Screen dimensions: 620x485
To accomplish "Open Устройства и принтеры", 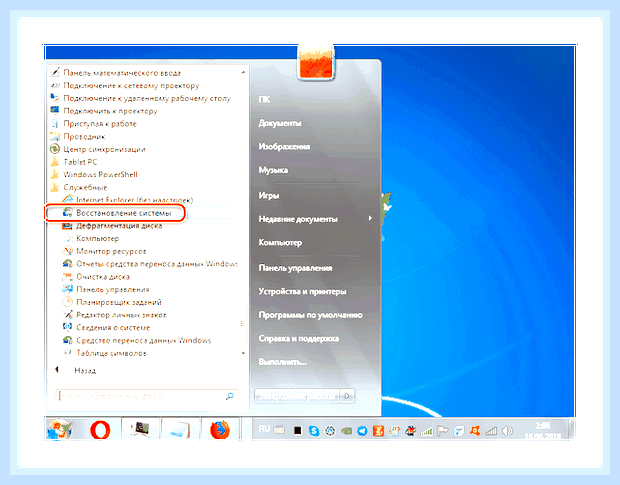I will click(x=302, y=292).
